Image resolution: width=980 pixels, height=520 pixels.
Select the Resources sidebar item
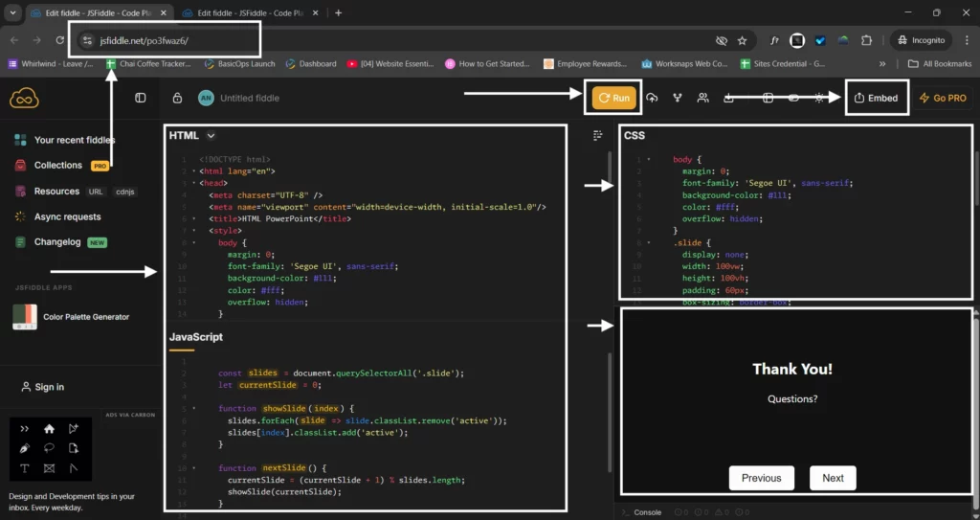tap(56, 192)
